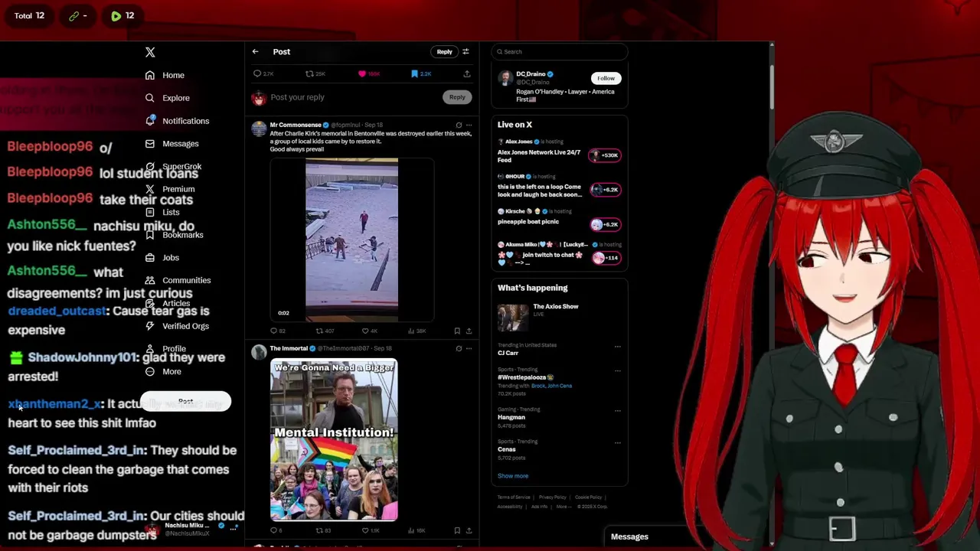Viewport: 980px width, 551px height.
Task: Open the reply filter settings icon
Action: [465, 51]
